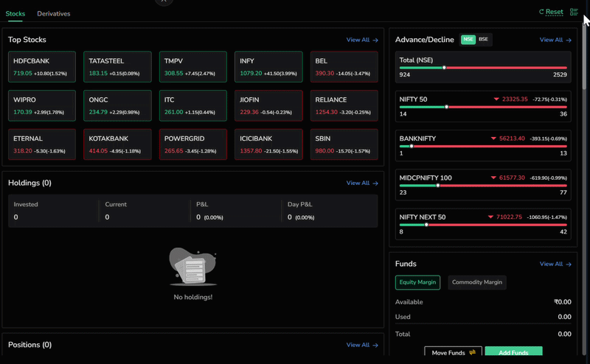Open the WIPRO stock card
Viewport: 590px width, 364px height.
[42, 105]
